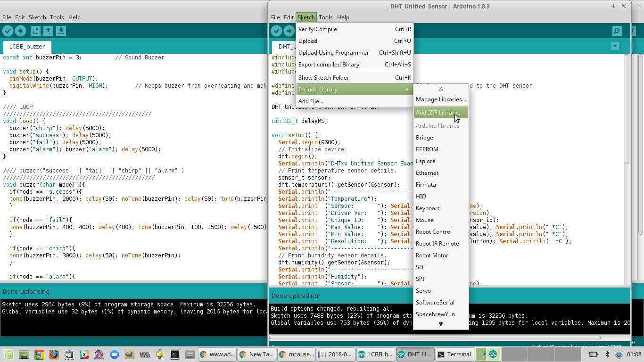Click the console horizontal scrollbar in DHT window
The width and height of the screenshot is (644, 362).
pos(434,338)
